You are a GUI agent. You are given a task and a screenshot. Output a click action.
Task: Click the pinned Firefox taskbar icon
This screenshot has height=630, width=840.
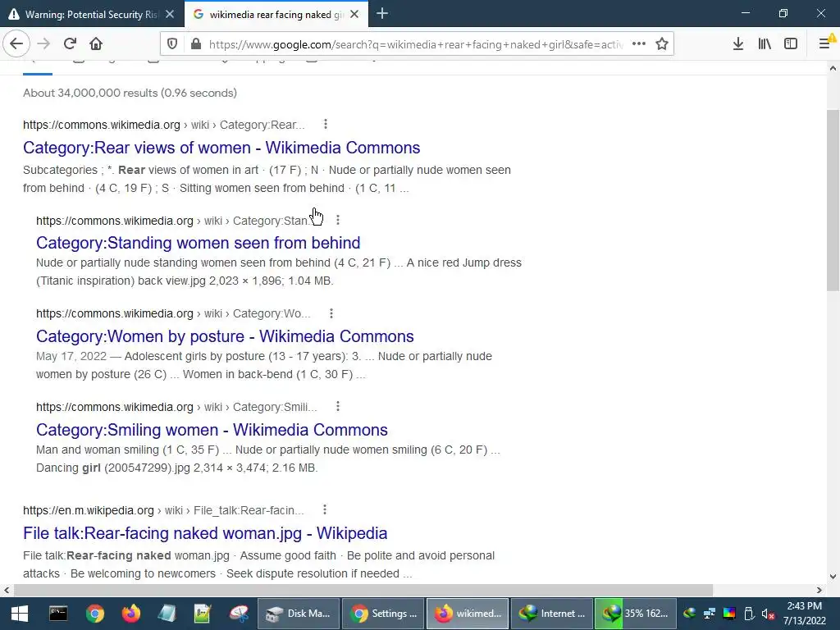tap(130, 614)
